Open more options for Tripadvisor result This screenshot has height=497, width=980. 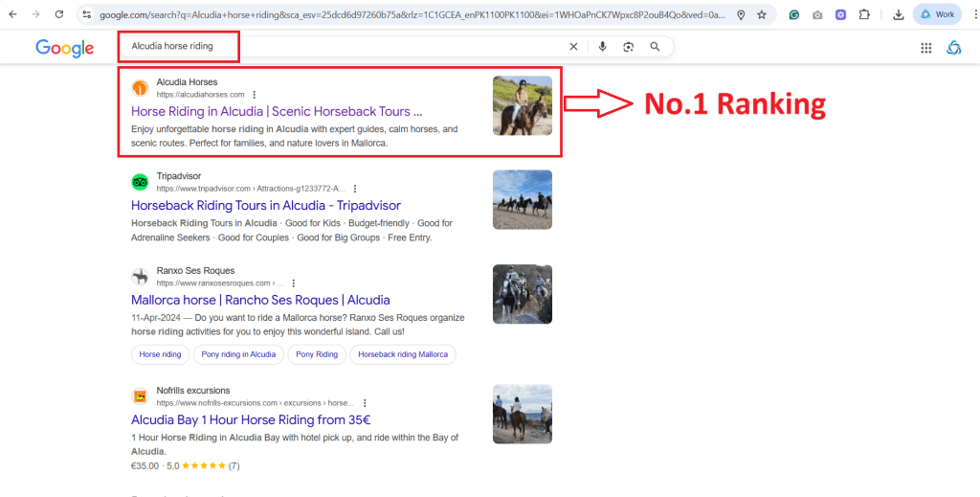(x=355, y=189)
